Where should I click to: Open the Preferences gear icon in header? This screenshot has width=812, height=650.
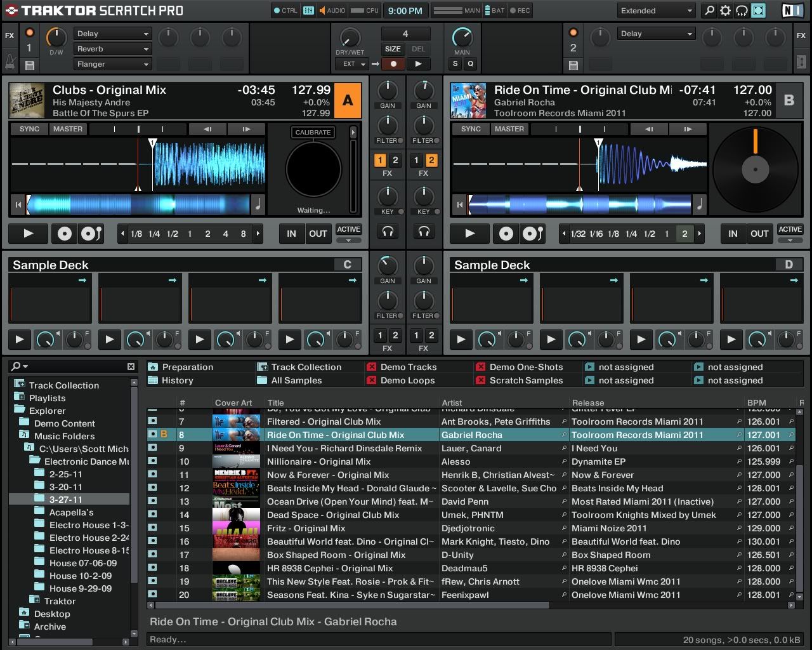(x=725, y=11)
